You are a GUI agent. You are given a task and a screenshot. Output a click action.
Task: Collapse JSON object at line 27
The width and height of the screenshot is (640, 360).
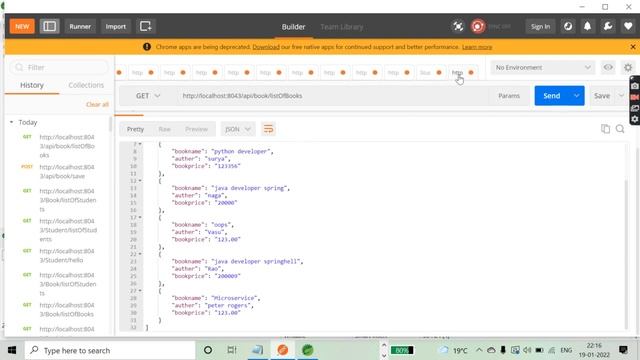[140, 291]
